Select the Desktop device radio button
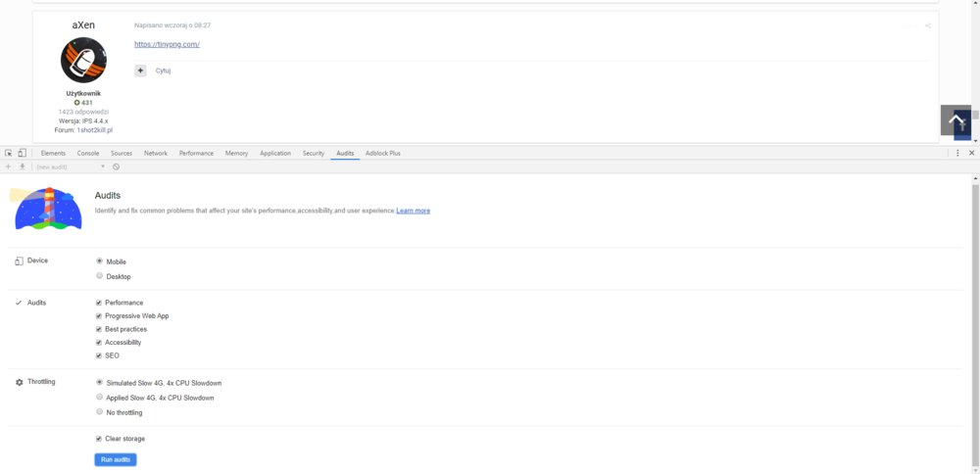This screenshot has height=474, width=980. [x=100, y=276]
